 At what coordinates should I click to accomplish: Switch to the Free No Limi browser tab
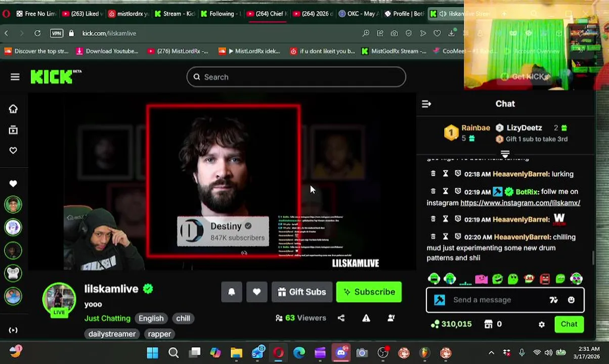point(35,14)
